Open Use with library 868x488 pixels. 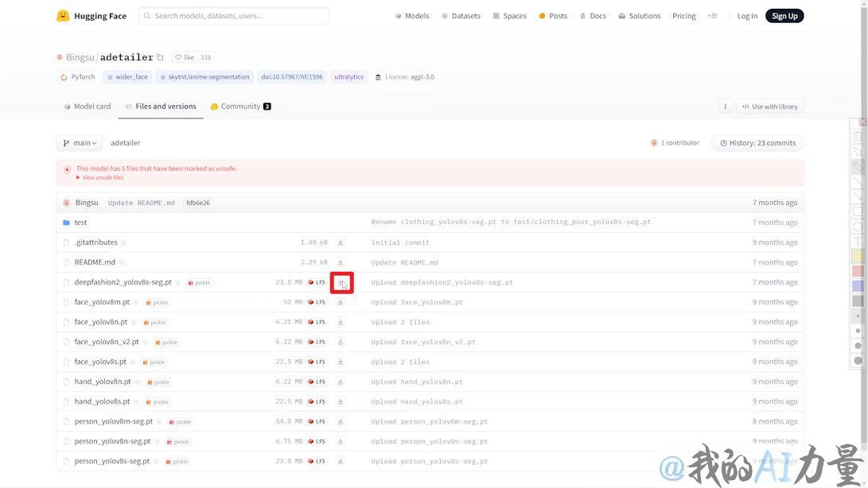[x=770, y=107]
